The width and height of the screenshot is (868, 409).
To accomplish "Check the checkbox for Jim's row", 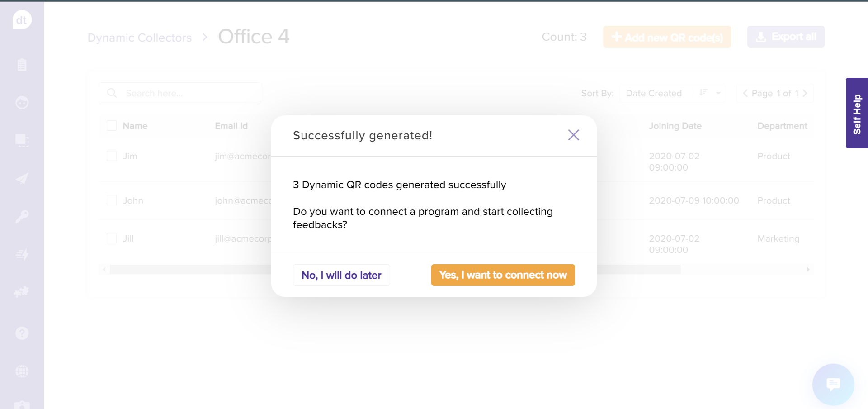I will pos(112,156).
